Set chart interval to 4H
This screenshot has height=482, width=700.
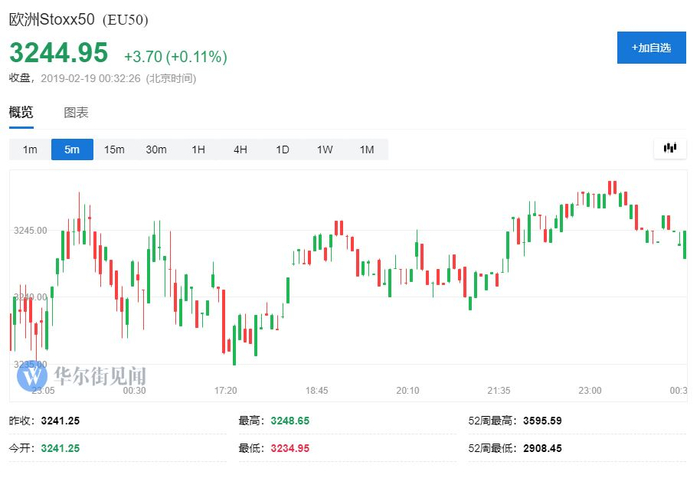point(240,150)
